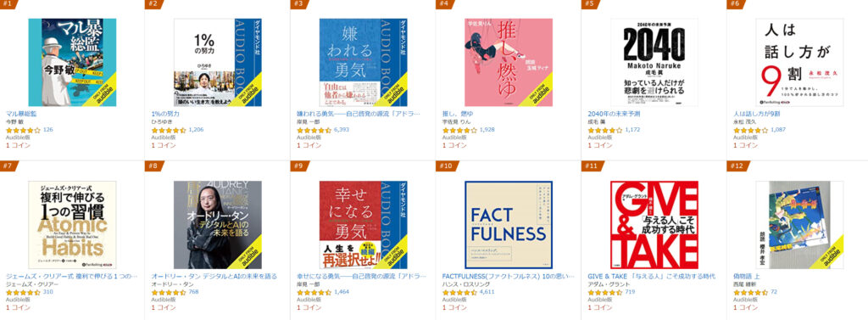Click the Audrey Tang audiobook cover
Image resolution: width=868 pixels, height=320 pixels.
[x=218, y=225]
